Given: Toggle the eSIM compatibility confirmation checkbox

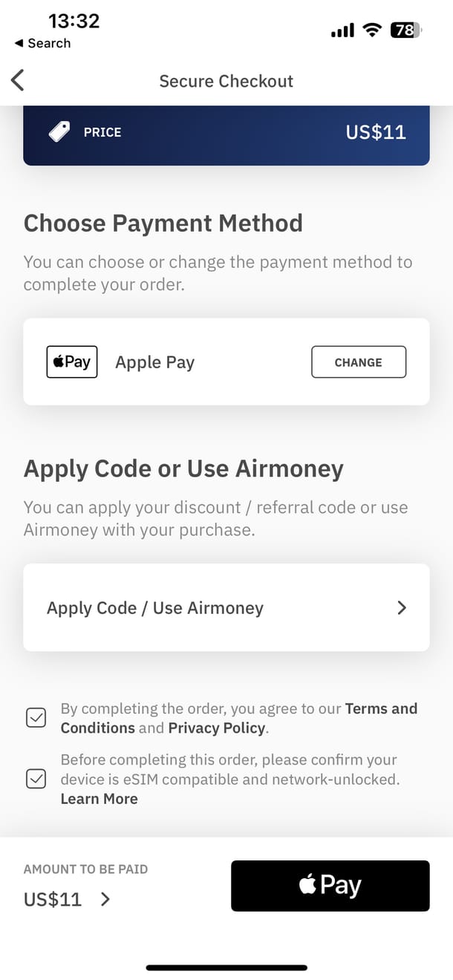Looking at the screenshot, I should coord(36,779).
